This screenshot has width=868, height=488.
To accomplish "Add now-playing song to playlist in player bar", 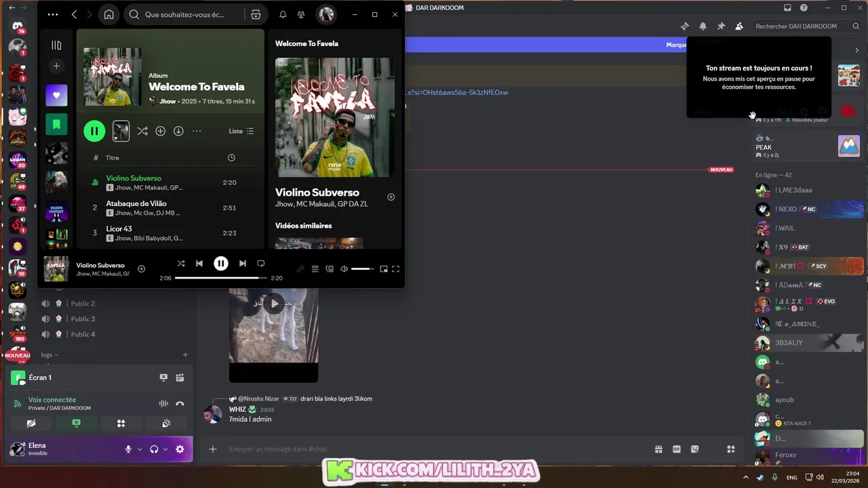I will (x=141, y=268).
